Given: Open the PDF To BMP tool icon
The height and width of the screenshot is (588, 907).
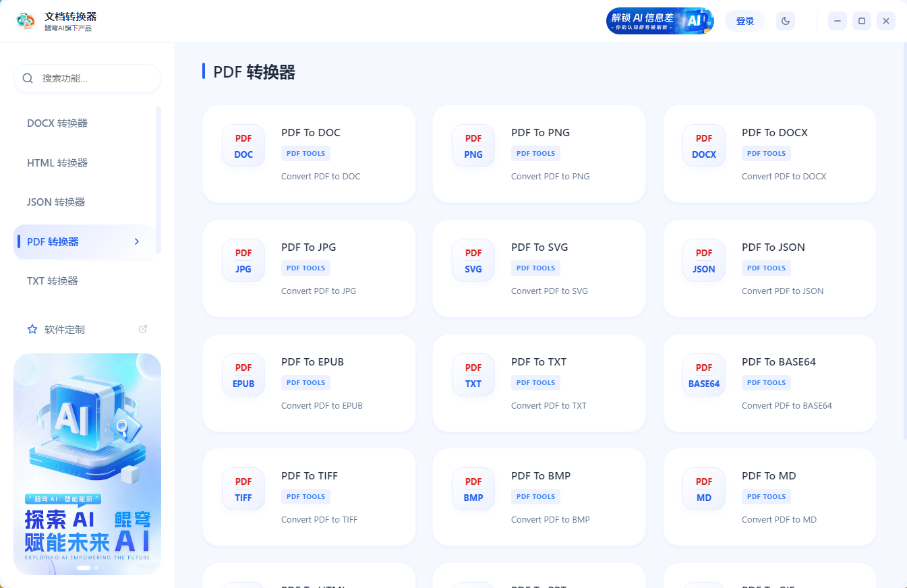Looking at the screenshot, I should click(x=473, y=488).
